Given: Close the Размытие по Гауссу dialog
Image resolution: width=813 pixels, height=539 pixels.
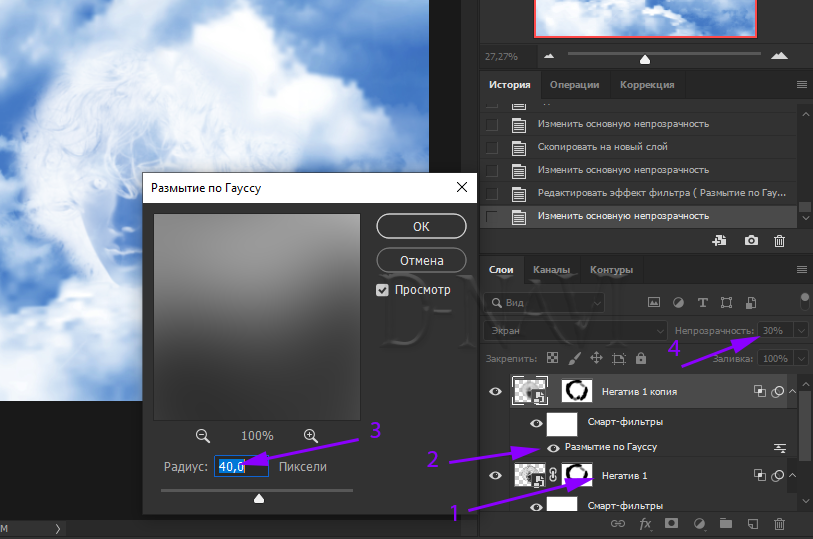Looking at the screenshot, I should click(x=462, y=188).
